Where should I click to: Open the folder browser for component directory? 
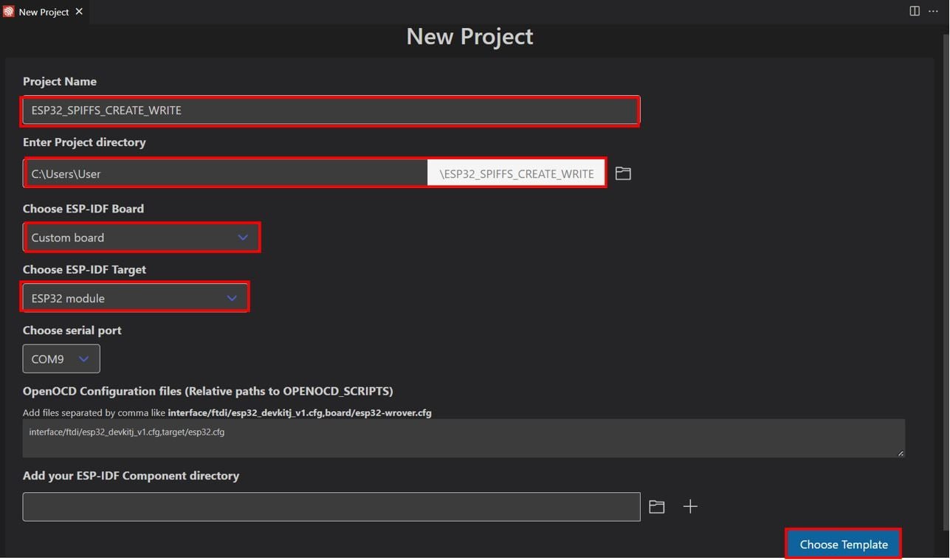pyautogui.click(x=656, y=506)
